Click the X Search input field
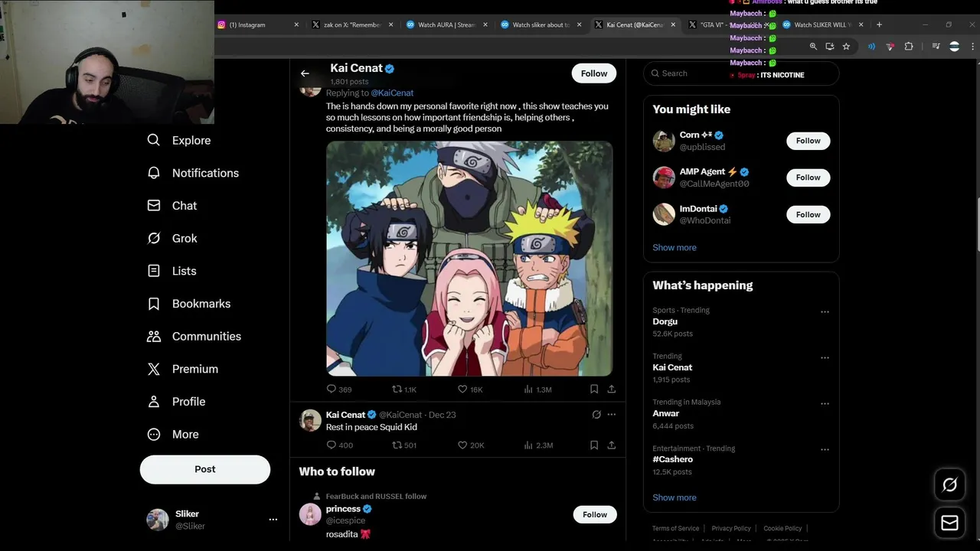The width and height of the screenshot is (980, 551). pyautogui.click(x=741, y=73)
